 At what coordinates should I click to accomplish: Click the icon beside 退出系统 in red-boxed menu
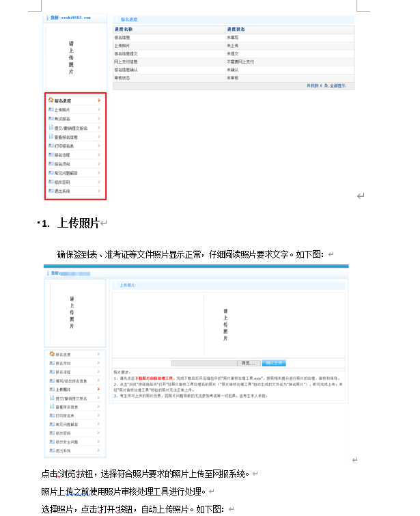point(51,192)
